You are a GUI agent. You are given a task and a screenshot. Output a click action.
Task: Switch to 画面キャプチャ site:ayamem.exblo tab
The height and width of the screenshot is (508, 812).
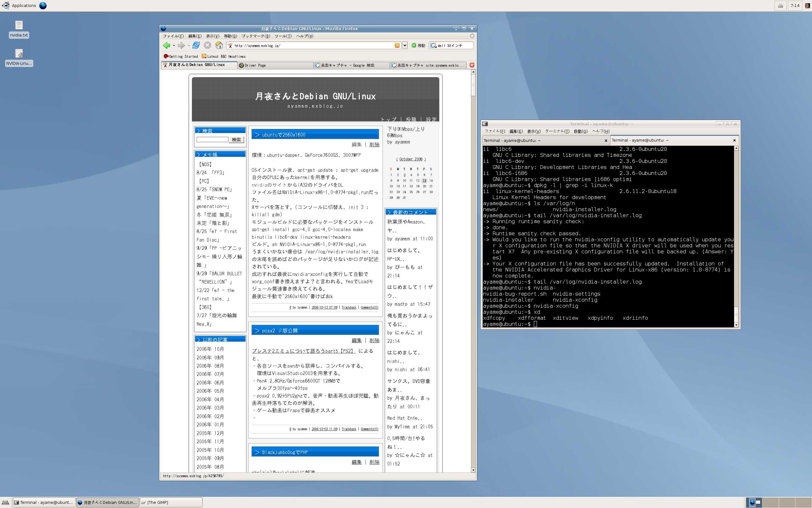point(428,65)
